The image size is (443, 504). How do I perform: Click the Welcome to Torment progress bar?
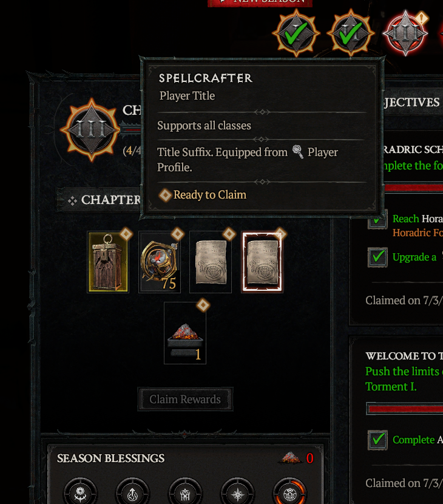[x=405, y=409]
